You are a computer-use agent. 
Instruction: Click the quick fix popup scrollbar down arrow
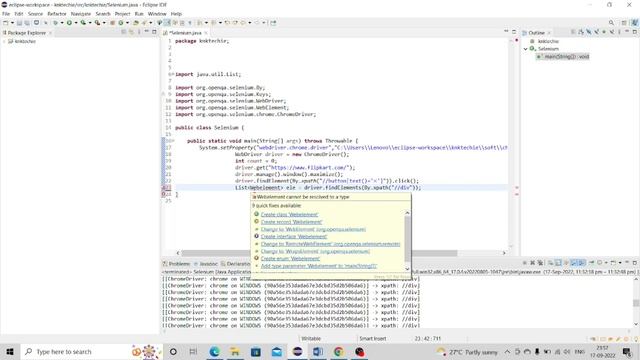[x=407, y=269]
